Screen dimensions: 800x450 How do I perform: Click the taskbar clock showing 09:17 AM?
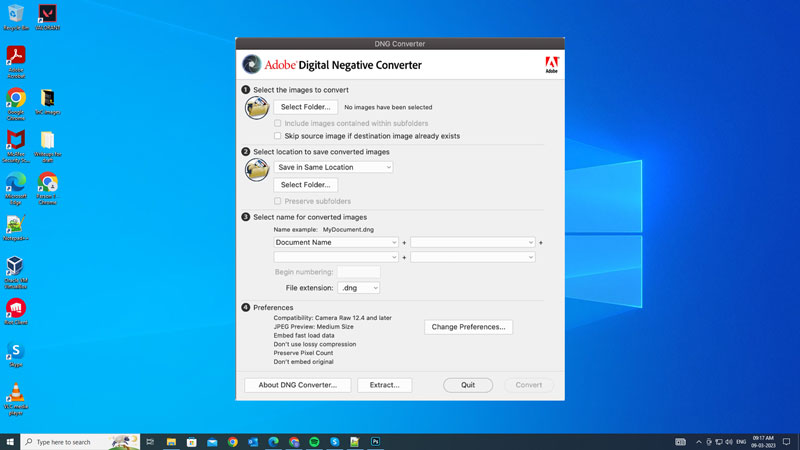[x=763, y=442]
